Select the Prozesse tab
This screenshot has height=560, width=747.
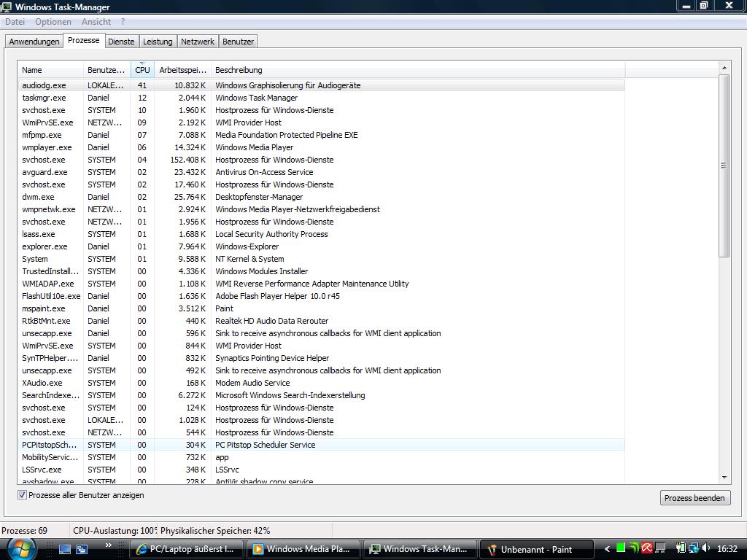click(x=84, y=41)
